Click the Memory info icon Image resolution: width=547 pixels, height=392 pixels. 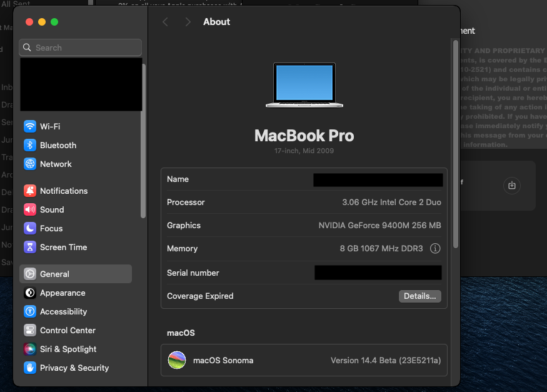pos(435,248)
